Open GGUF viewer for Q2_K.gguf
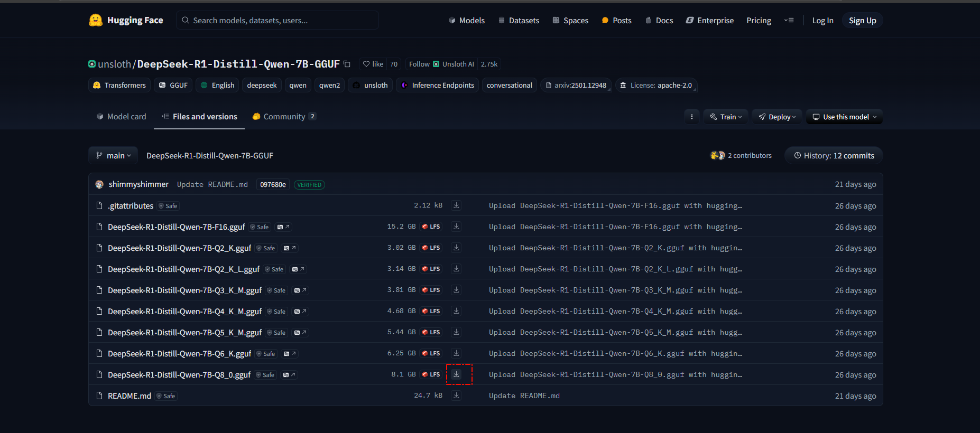The height and width of the screenshot is (433, 980). pyautogui.click(x=290, y=248)
